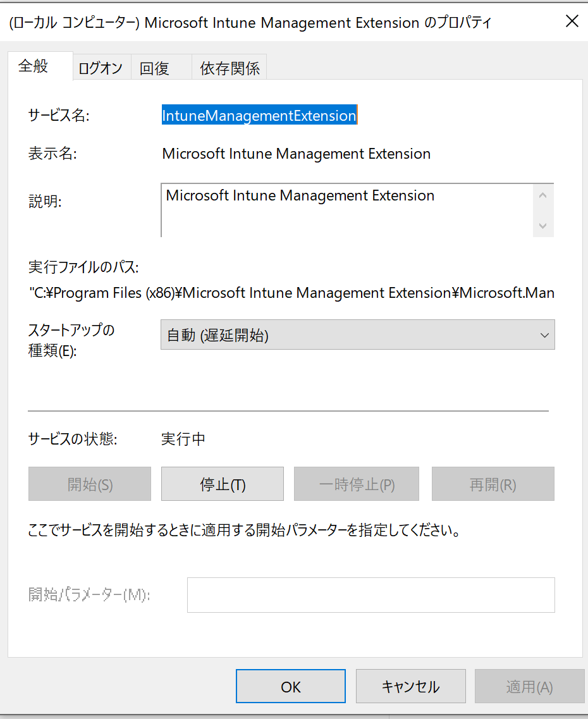Close the properties dialog window
The width and height of the screenshot is (588, 719).
[572, 21]
